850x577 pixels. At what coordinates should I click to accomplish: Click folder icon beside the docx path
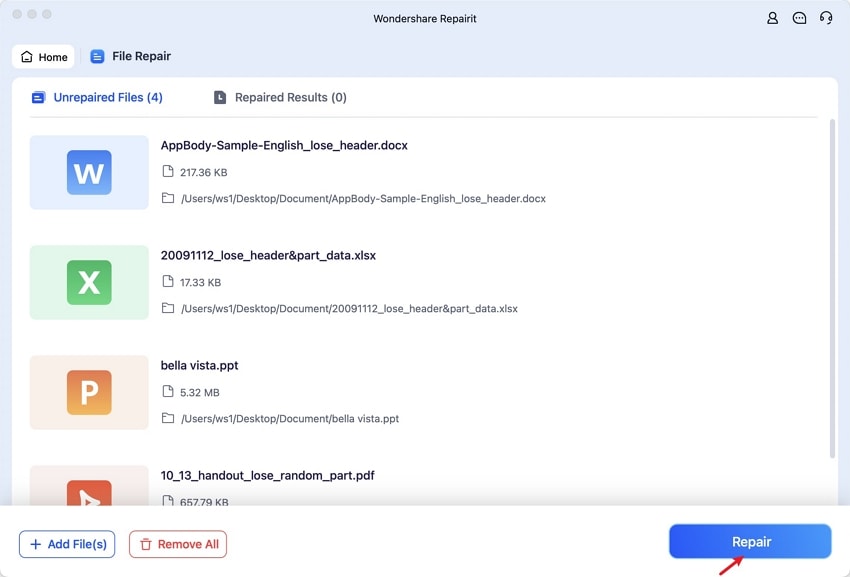(168, 199)
